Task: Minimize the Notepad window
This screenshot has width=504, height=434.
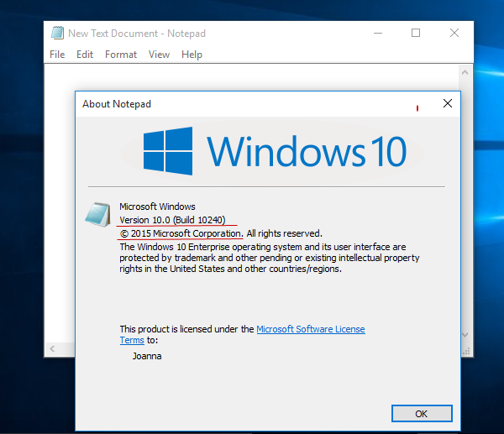Action: click(x=378, y=33)
